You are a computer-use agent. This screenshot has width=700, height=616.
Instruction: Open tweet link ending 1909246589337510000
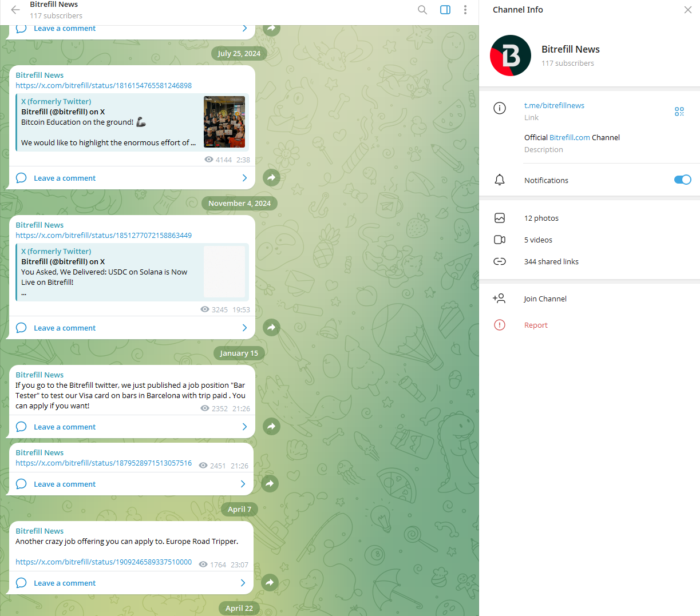tap(104, 562)
